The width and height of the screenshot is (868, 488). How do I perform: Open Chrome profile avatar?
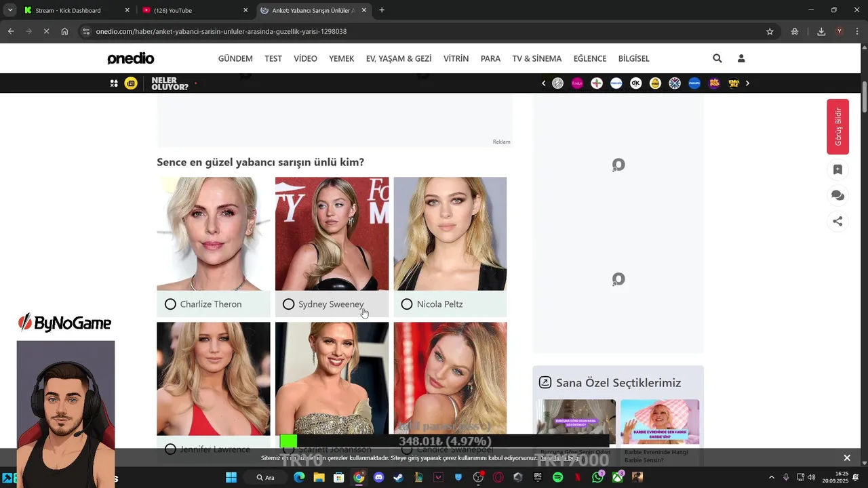coord(840,31)
